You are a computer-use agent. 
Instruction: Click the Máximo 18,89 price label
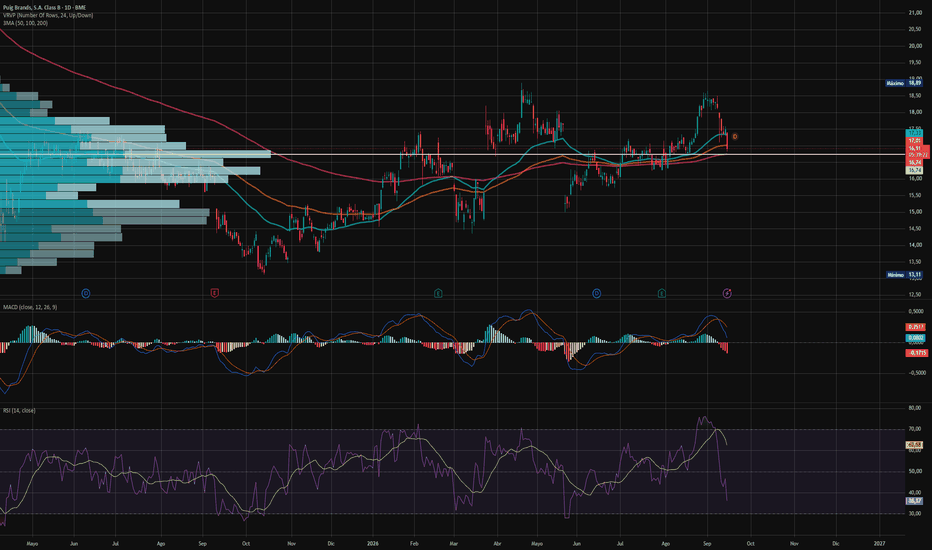point(903,83)
